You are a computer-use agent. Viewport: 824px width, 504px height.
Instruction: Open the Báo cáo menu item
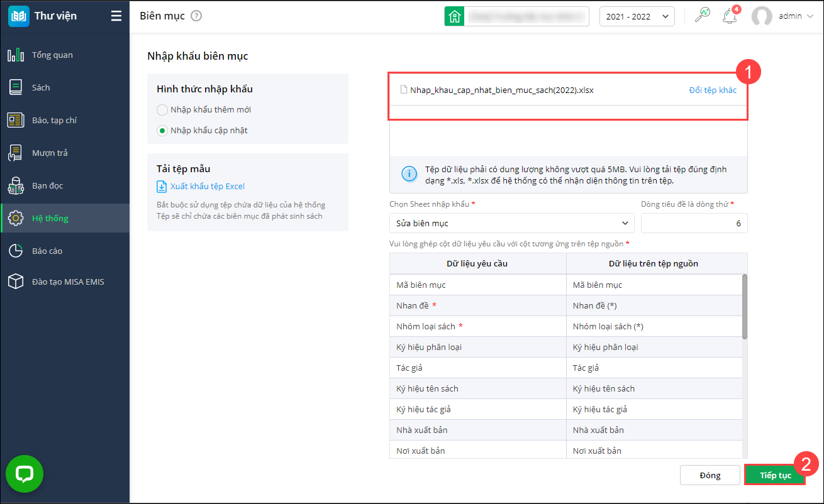pyautogui.click(x=65, y=251)
